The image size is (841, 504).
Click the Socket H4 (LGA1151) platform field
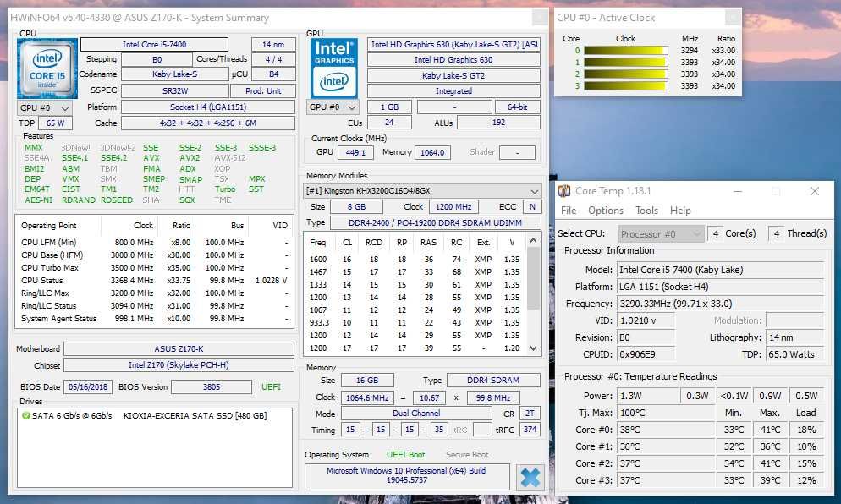(x=208, y=107)
